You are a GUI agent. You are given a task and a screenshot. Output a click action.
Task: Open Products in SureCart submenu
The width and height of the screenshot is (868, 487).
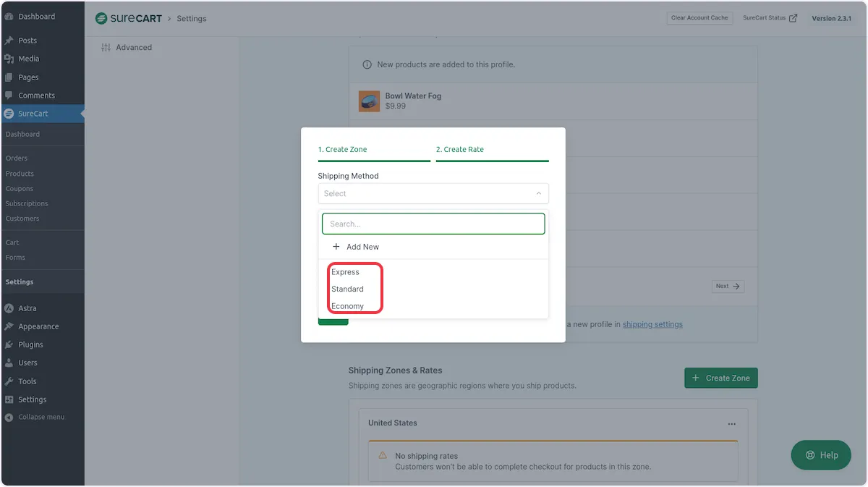coord(20,174)
